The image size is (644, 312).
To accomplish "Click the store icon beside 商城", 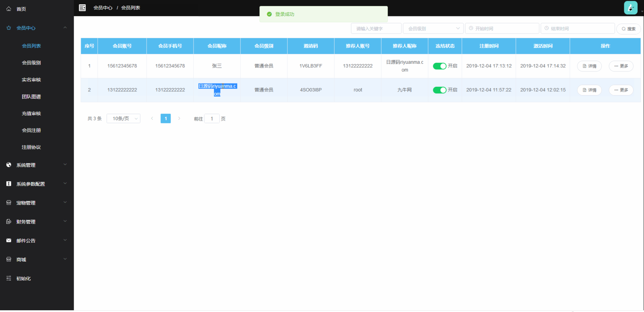I will (9, 259).
